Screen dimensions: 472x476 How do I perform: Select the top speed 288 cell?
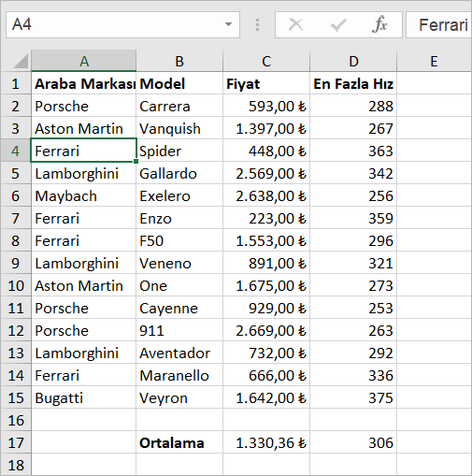coord(353,106)
